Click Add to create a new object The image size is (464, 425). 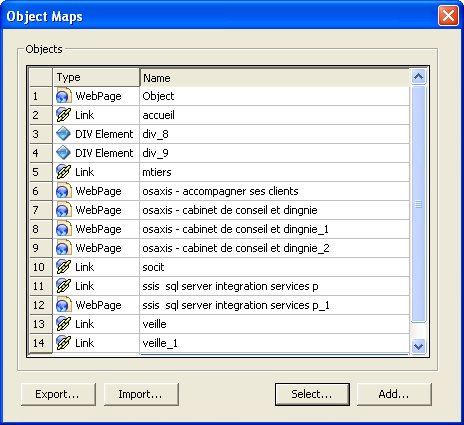click(x=394, y=394)
